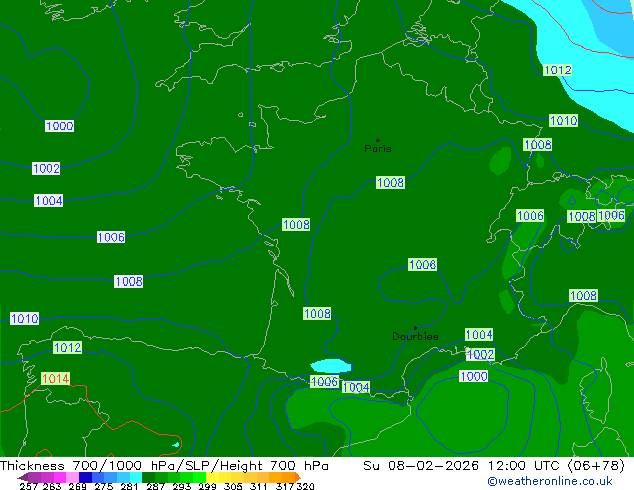This screenshot has height=490, width=634.
Task: Click the orange arrow tip of the colorbar
Action: tap(298, 477)
